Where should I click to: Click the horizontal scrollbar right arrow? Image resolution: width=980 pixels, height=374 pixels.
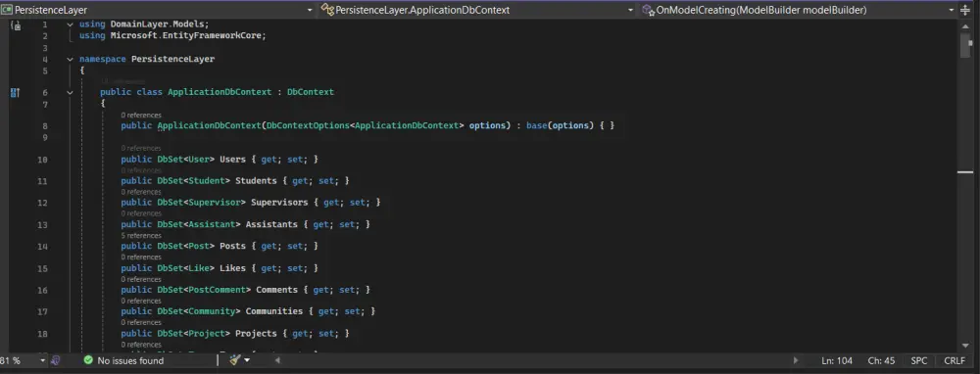point(795,360)
